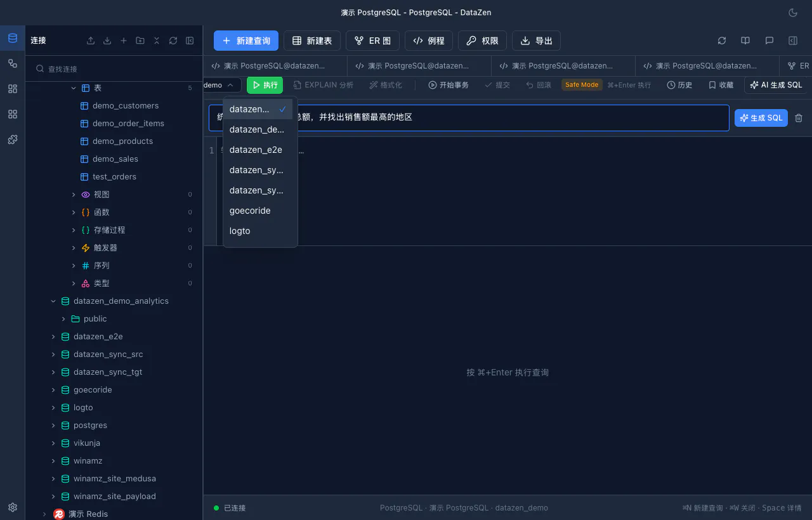Open the puzzle-piece plugins icon
Viewport: 812px width, 520px height.
[x=13, y=140]
